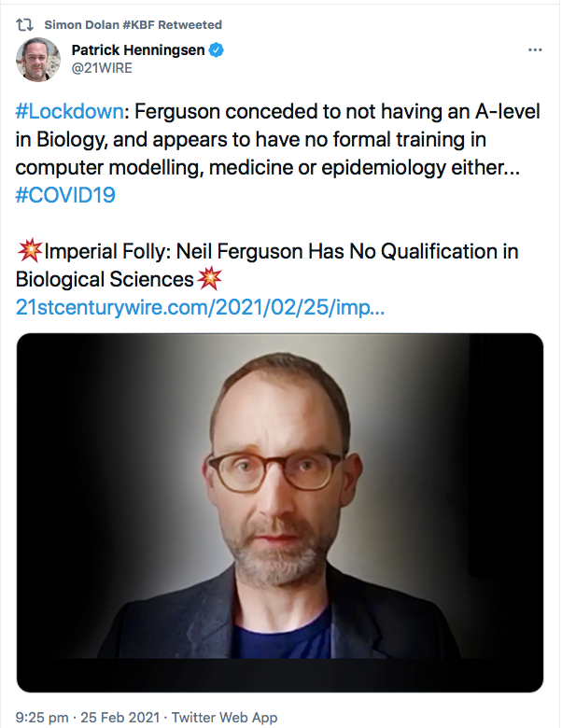Click the Twitter Web App source label
562x728 pixels.
[225, 718]
